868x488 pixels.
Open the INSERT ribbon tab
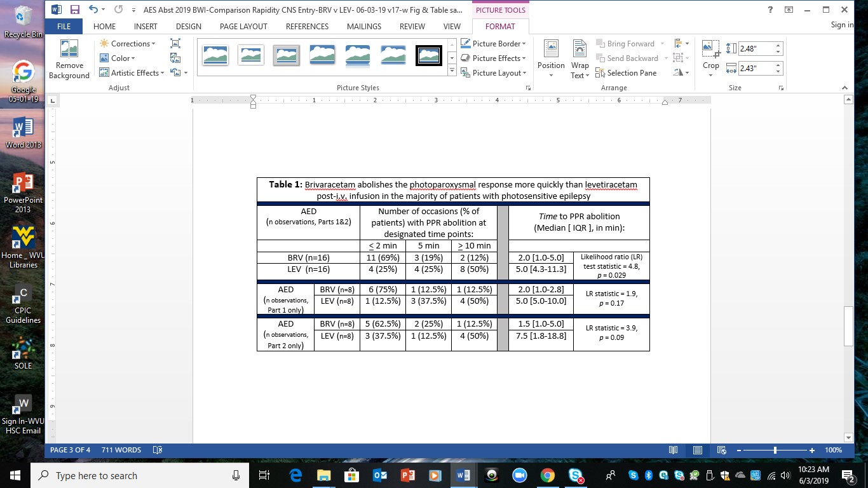[x=146, y=27]
